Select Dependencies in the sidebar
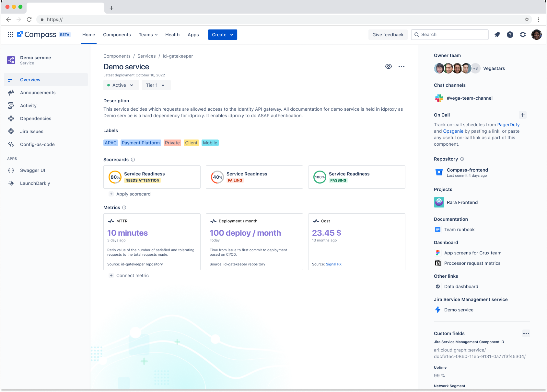The width and height of the screenshot is (547, 392). [x=46, y=118]
